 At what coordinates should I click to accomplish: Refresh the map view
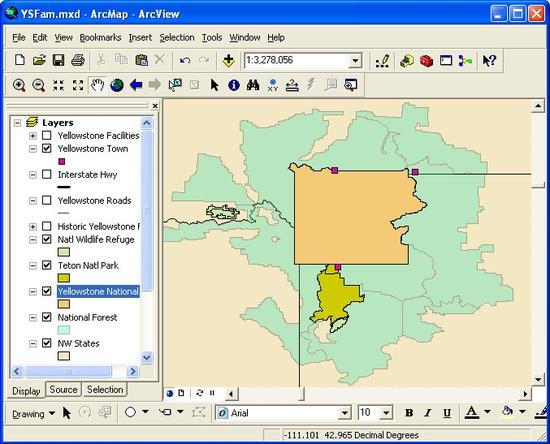(x=199, y=393)
